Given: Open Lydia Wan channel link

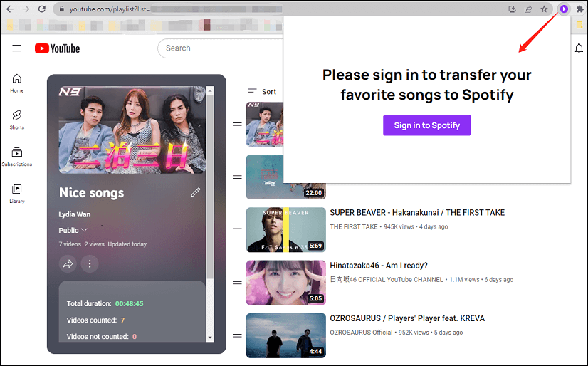Looking at the screenshot, I should (74, 214).
